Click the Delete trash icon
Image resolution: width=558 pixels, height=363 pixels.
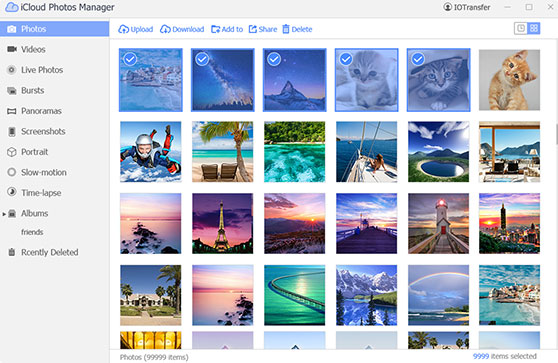click(x=286, y=29)
